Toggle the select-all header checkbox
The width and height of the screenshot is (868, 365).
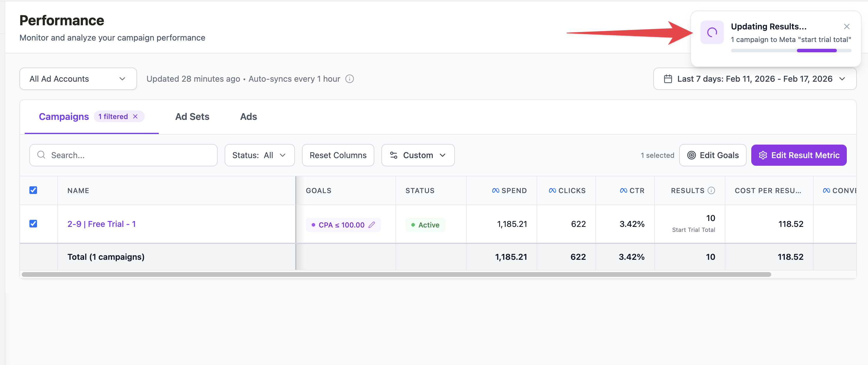pyautogui.click(x=33, y=190)
